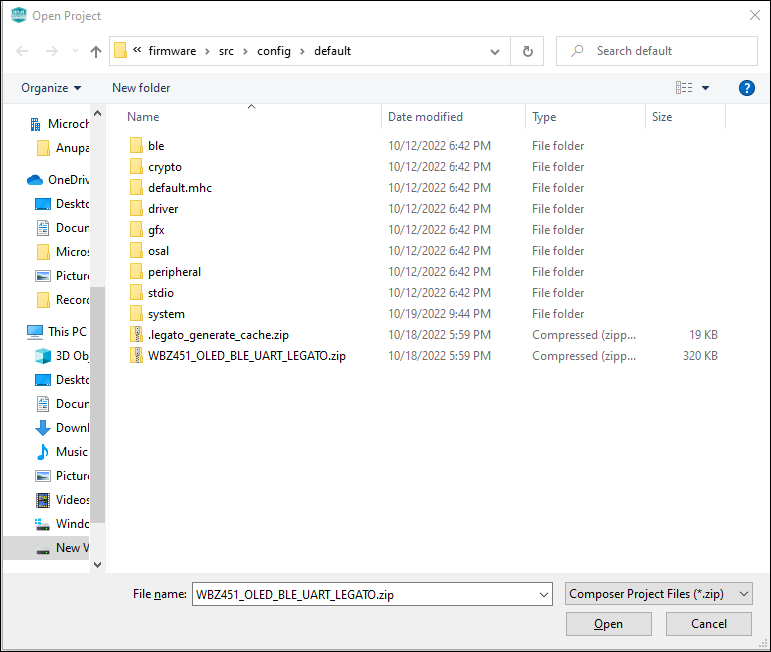The image size is (771, 652).
Task: Open Desktop under OneDrive in sidebar
Action: click(x=62, y=204)
